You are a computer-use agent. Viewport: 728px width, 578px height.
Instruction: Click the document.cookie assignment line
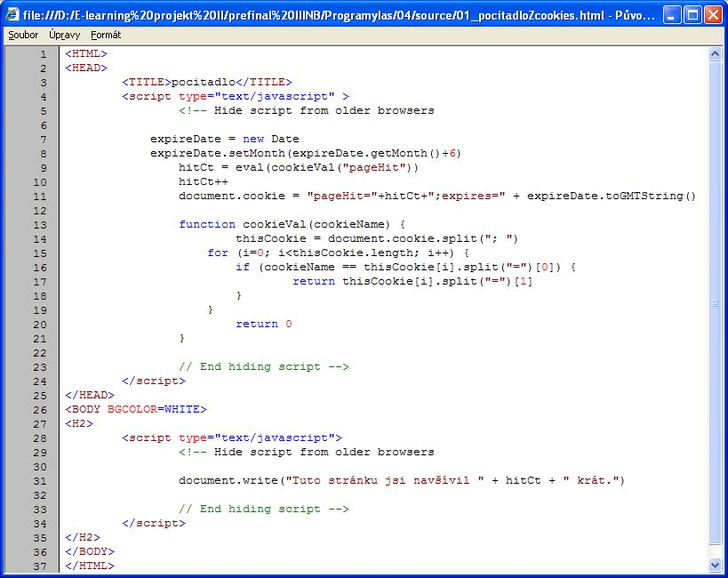(437, 196)
